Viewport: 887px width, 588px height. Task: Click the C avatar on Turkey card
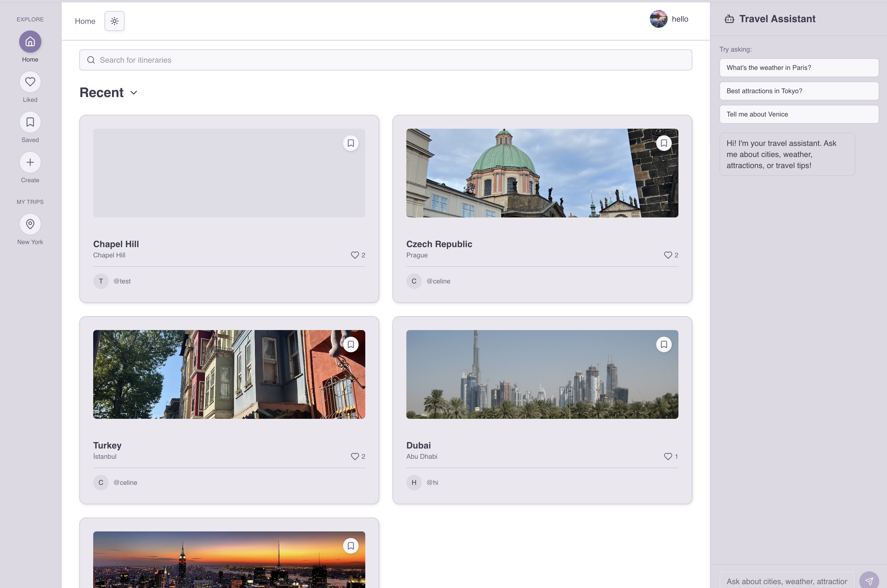coord(101,483)
